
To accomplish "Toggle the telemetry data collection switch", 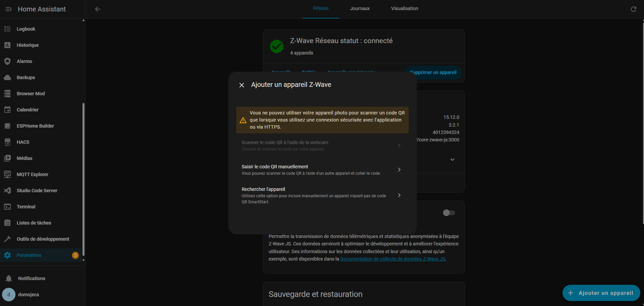I will (449, 213).
